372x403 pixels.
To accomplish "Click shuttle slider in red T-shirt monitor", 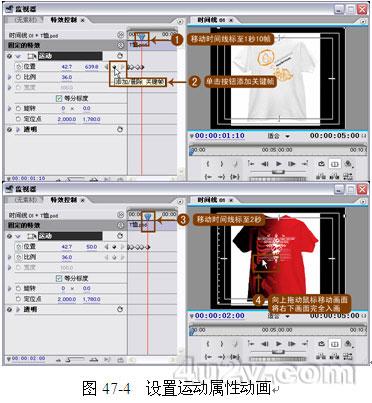I will coord(278,352).
